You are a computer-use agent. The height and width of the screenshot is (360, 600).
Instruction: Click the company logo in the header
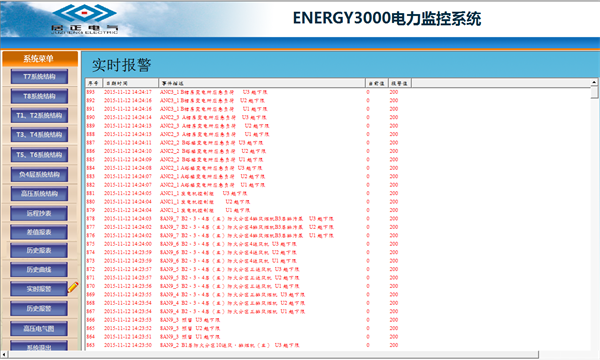[85, 18]
